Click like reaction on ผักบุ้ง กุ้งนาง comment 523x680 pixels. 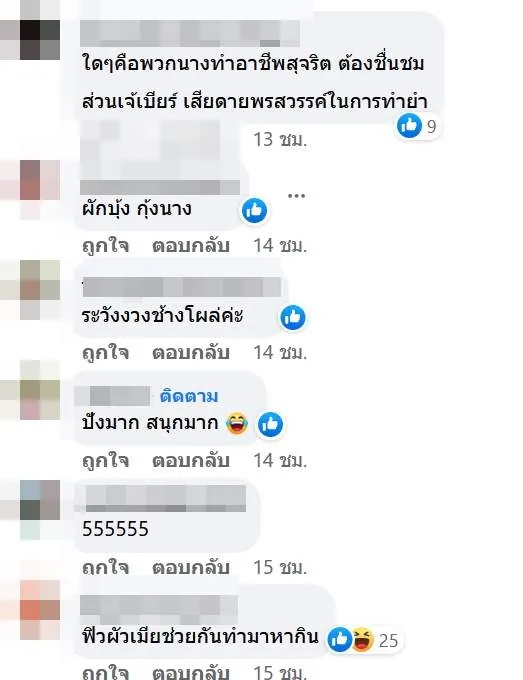coord(255,211)
